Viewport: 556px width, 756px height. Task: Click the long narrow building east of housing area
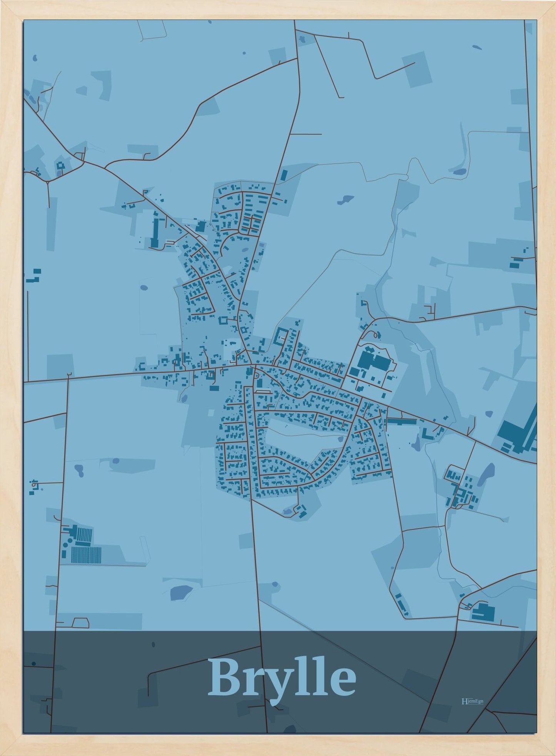click(x=402, y=422)
